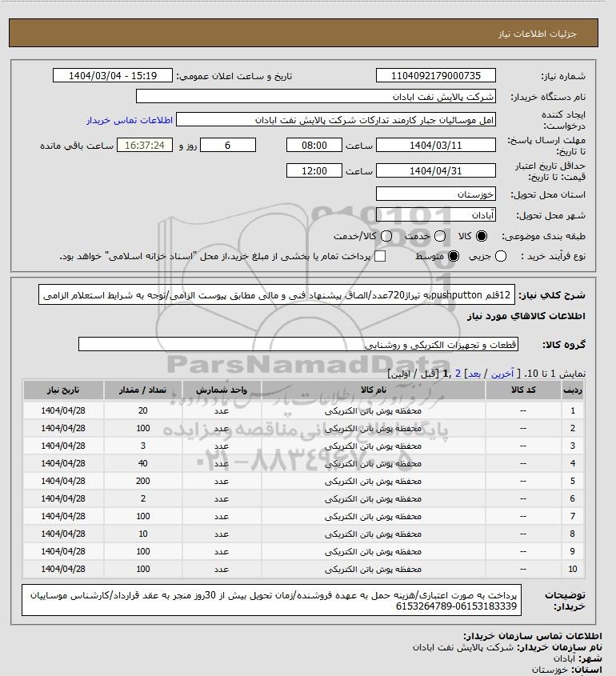
Task: Click the buyer notes text box
Action: pyautogui.click(x=271, y=600)
